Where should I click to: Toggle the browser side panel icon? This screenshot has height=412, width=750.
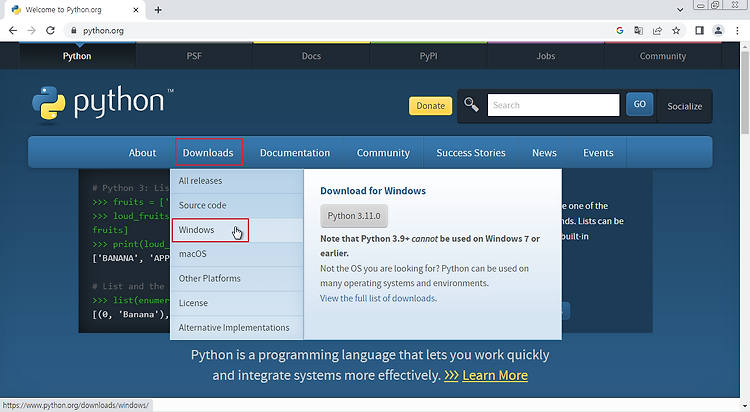click(x=699, y=31)
